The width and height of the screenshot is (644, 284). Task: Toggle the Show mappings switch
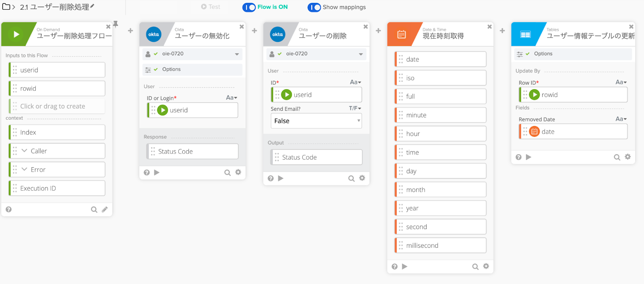[314, 7]
